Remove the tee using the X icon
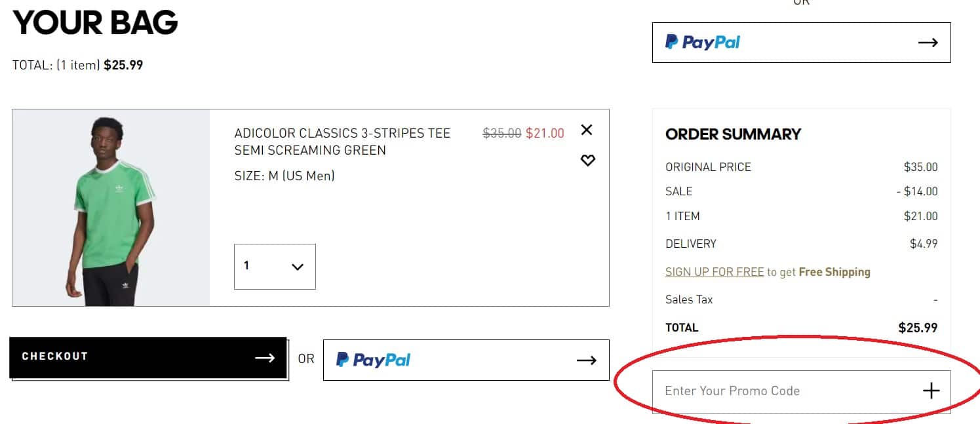Image resolution: width=980 pixels, height=424 pixels. [x=587, y=130]
